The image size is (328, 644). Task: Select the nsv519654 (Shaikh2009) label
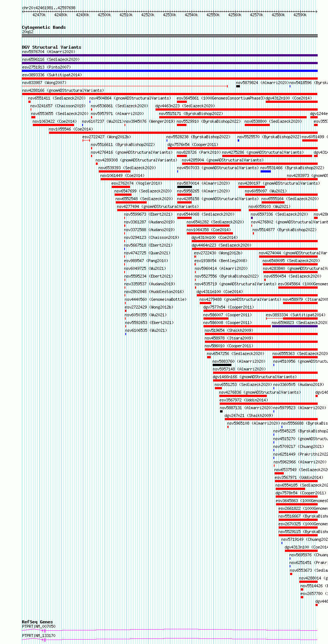(x=229, y=330)
